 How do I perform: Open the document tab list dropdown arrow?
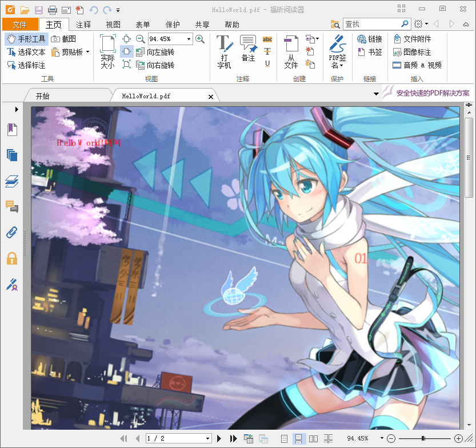click(x=376, y=94)
